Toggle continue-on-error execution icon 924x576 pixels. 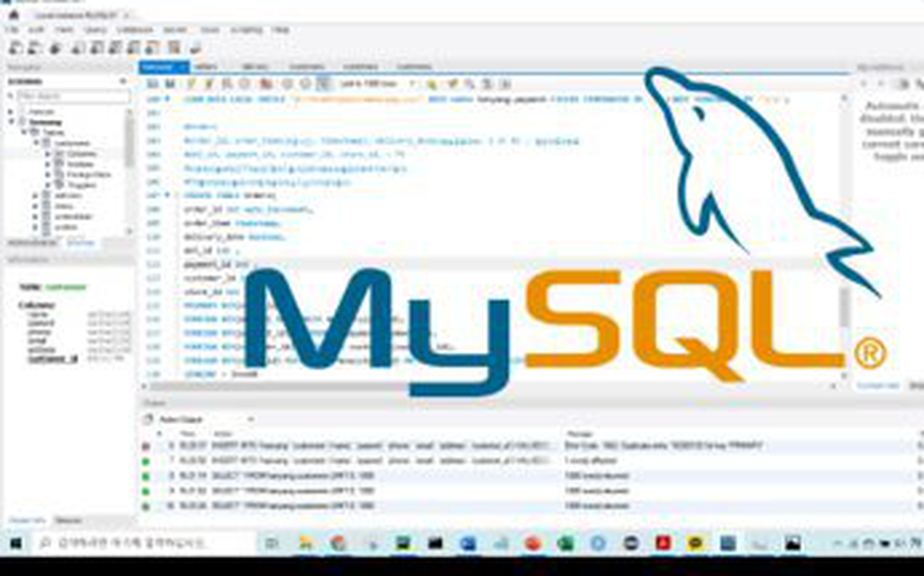point(266,84)
